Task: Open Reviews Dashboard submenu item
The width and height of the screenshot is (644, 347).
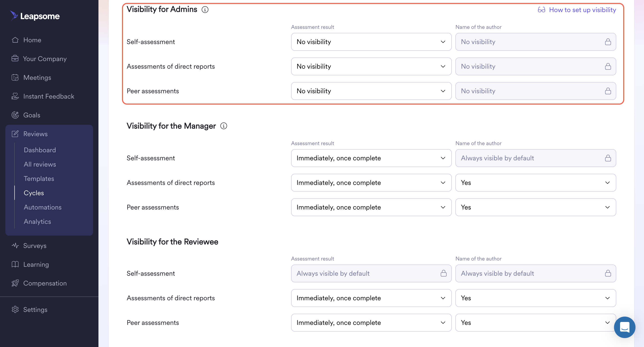Action: [40, 150]
